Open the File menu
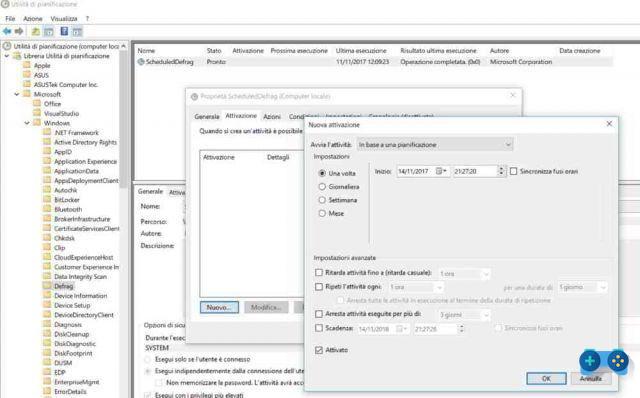 click(10, 19)
